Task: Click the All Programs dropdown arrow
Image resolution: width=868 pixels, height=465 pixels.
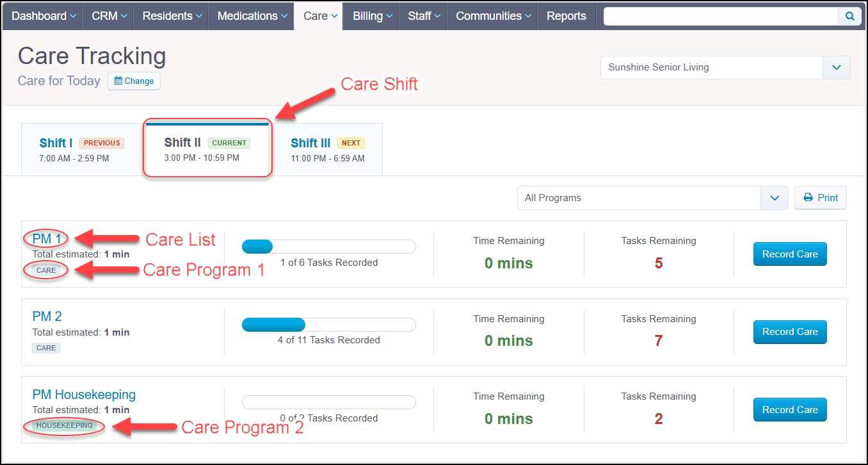Action: point(775,198)
